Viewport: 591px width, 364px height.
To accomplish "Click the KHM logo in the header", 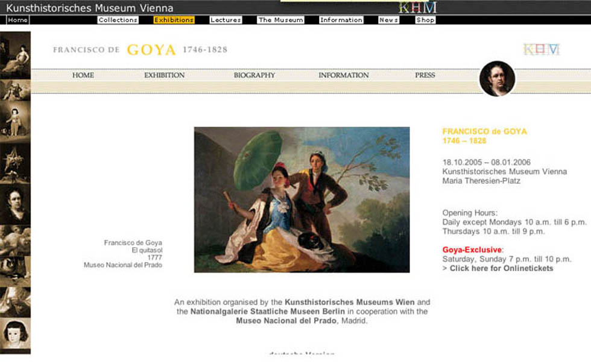I will 417,7.
